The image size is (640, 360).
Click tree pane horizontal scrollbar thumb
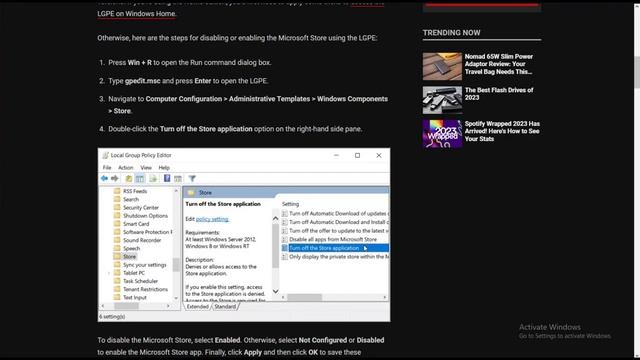(127, 306)
